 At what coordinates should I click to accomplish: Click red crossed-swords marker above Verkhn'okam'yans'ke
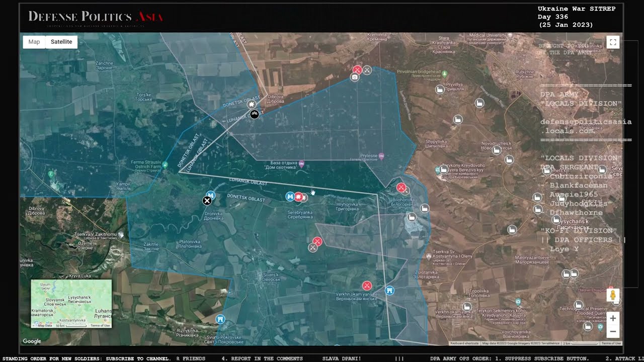coord(367,286)
